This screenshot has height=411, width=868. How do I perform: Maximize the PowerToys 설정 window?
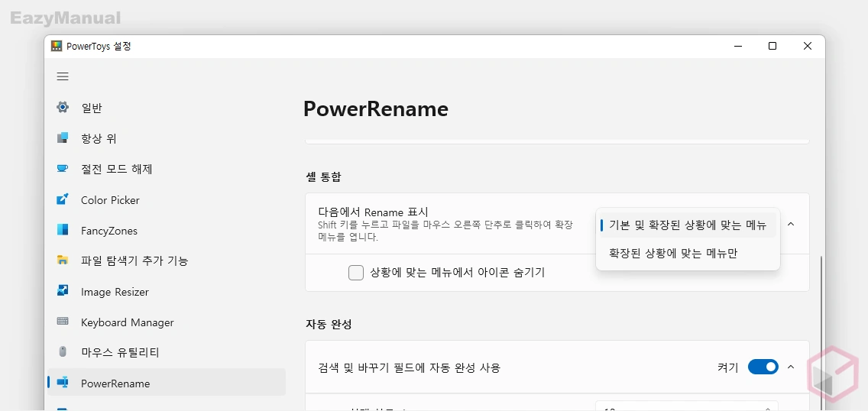click(x=772, y=47)
